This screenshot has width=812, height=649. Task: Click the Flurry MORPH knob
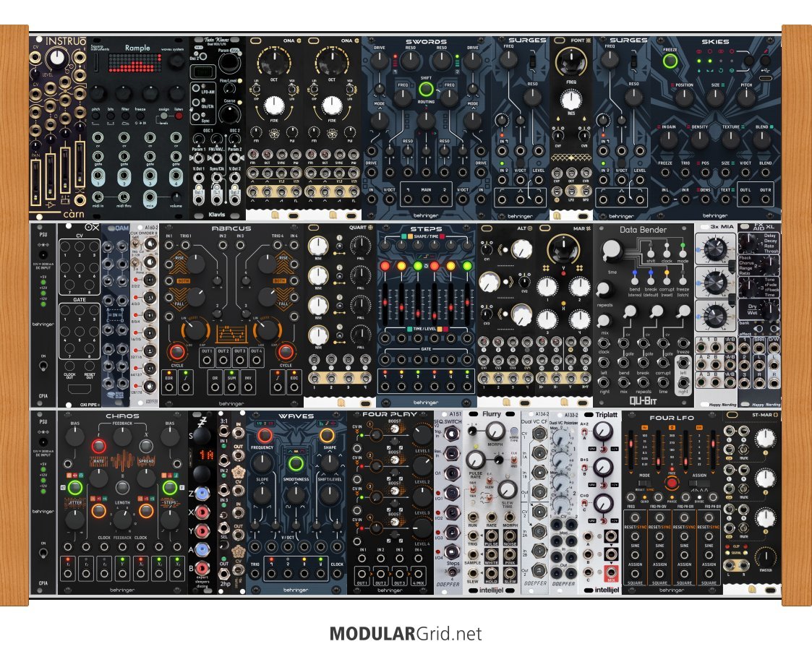coord(495,431)
